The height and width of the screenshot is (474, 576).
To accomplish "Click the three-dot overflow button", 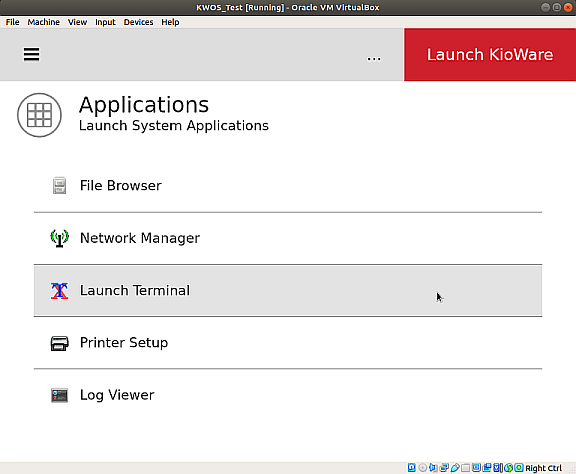I will (x=374, y=59).
